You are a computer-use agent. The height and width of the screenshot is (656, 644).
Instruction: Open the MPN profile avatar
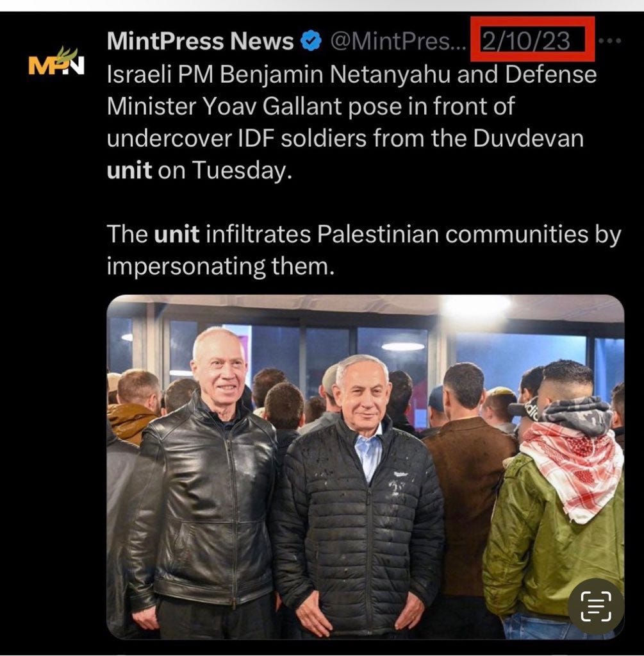coord(56,61)
